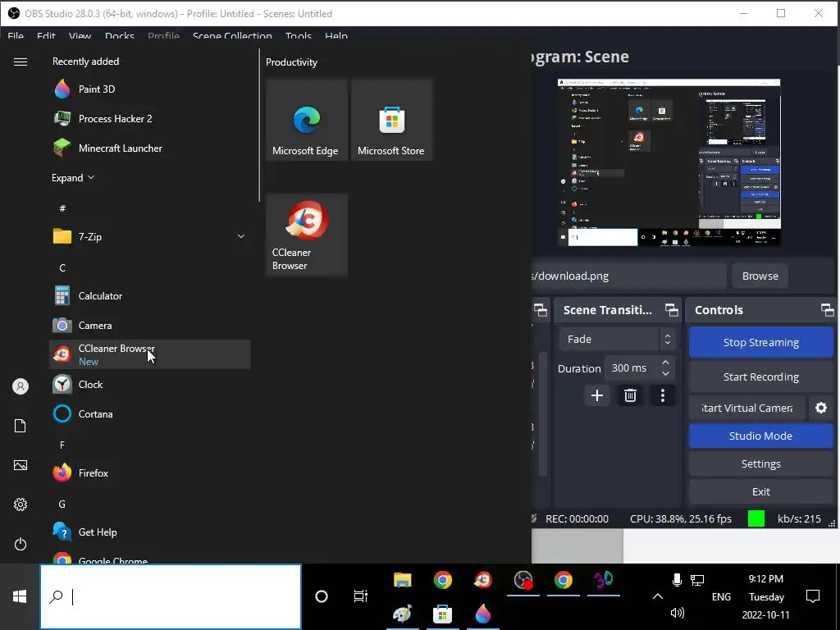Open the OBS Docks menu
Image resolution: width=840 pixels, height=630 pixels.
[120, 36]
